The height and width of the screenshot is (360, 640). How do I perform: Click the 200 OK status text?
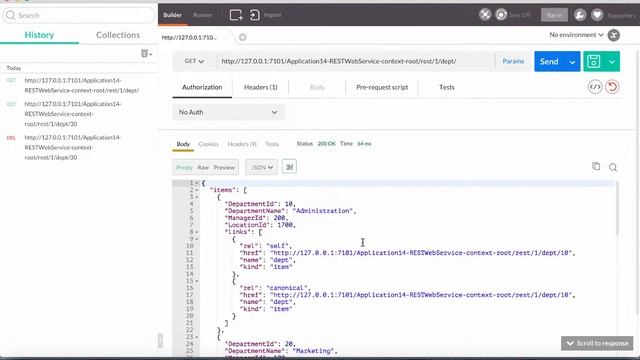[x=327, y=144]
